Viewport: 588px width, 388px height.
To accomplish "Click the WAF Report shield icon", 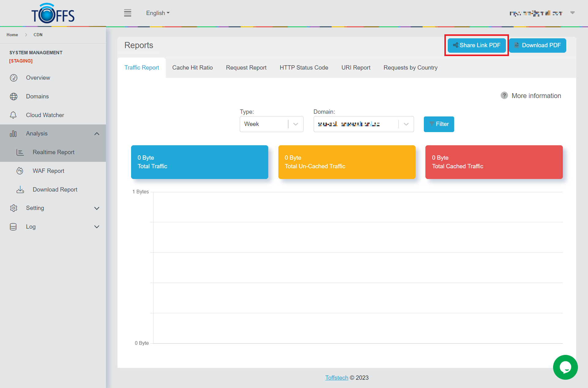I will tap(20, 171).
